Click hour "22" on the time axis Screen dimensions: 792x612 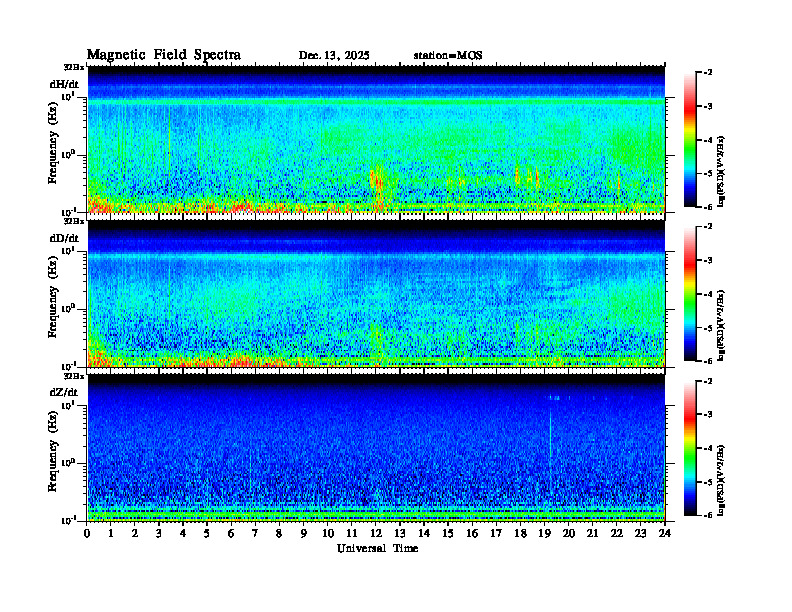coord(617,533)
